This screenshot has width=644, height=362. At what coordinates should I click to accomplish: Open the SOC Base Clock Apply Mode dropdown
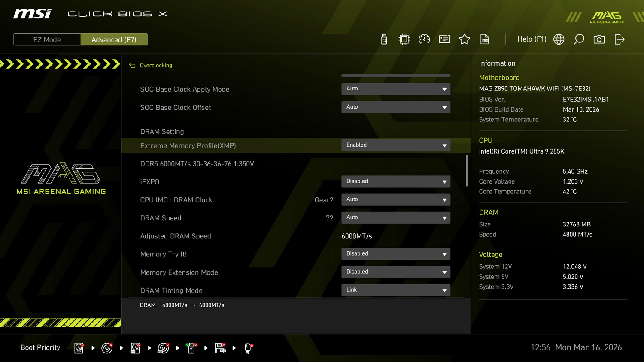point(396,89)
